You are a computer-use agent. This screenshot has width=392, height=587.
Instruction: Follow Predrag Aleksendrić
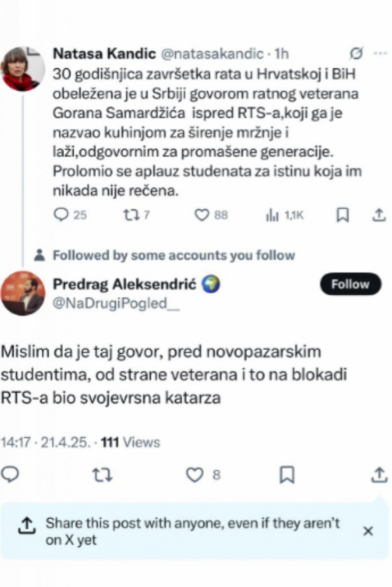[x=350, y=284]
